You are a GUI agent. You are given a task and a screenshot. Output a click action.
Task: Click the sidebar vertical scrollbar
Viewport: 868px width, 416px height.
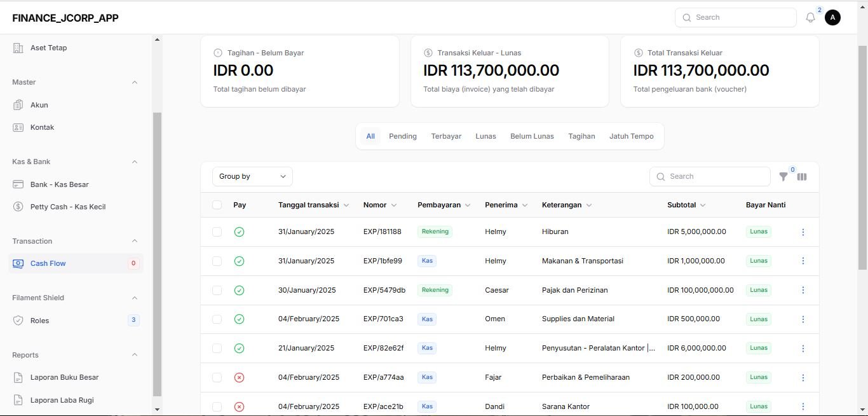tap(157, 254)
